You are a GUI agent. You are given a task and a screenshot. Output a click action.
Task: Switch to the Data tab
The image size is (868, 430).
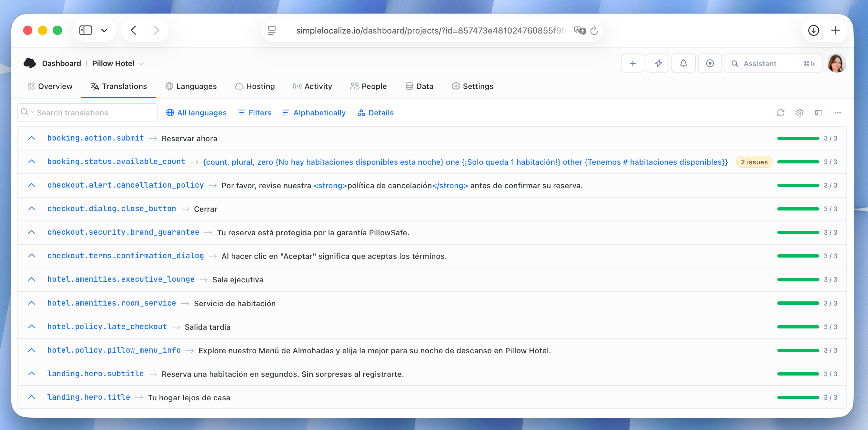coord(419,86)
